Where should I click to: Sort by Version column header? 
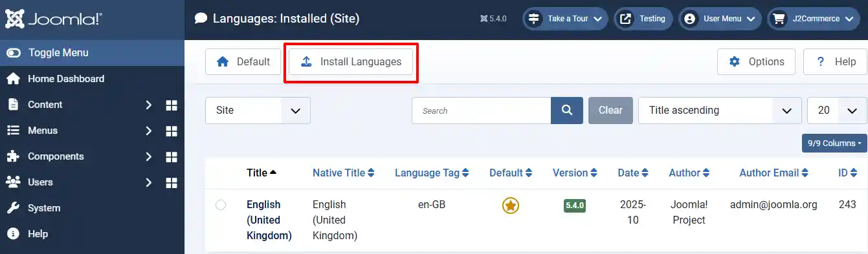(x=575, y=173)
